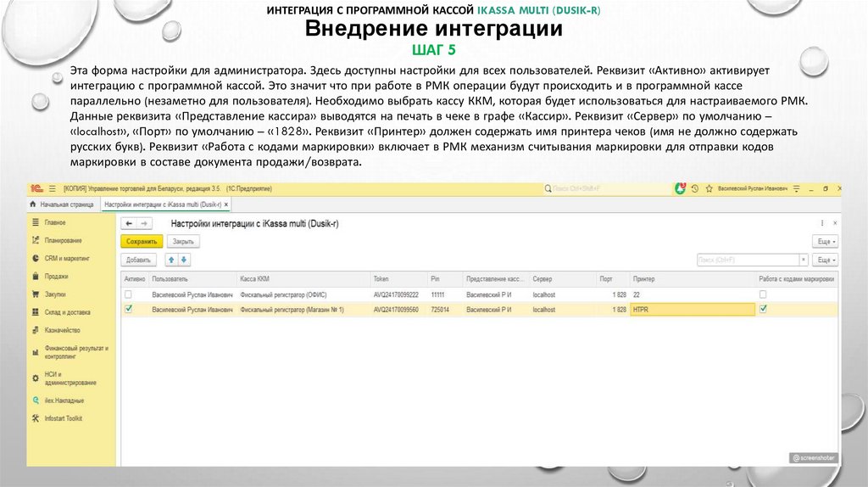
Task: Click the 1C application logo
Action: point(37,188)
